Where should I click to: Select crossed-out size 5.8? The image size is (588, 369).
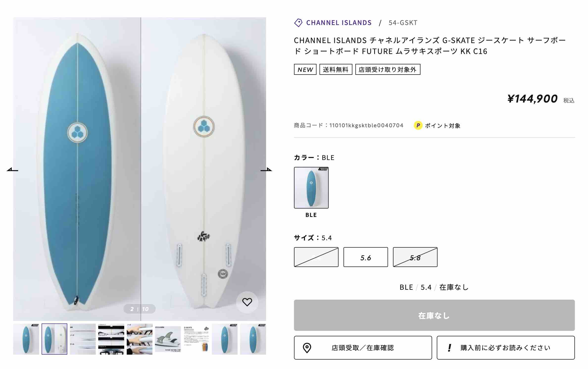point(415,257)
